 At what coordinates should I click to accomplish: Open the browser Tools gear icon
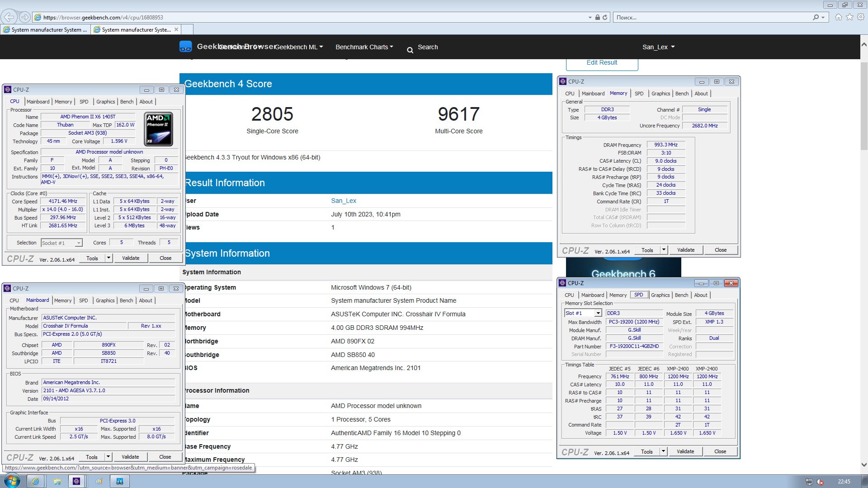(861, 17)
